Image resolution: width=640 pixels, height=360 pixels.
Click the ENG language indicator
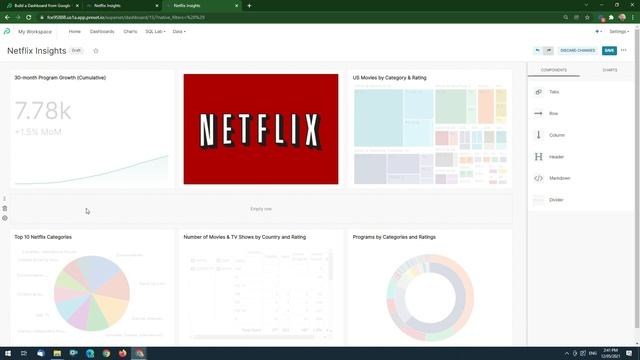tap(593, 353)
